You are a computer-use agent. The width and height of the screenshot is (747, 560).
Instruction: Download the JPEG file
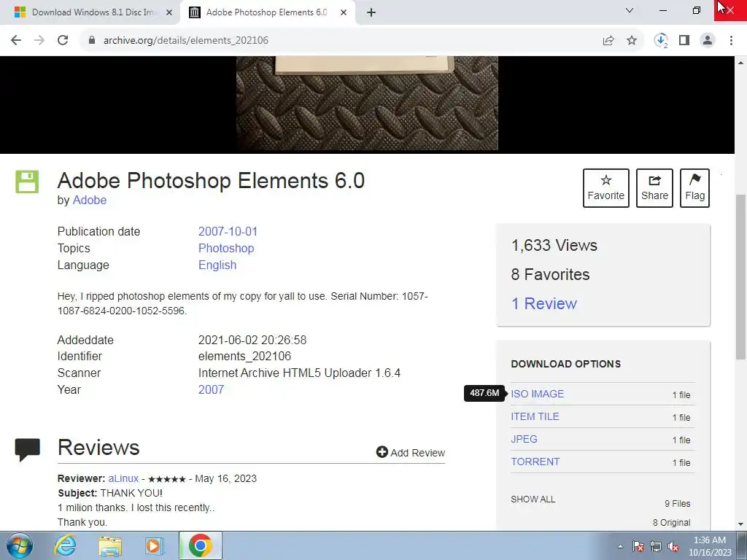tap(524, 439)
